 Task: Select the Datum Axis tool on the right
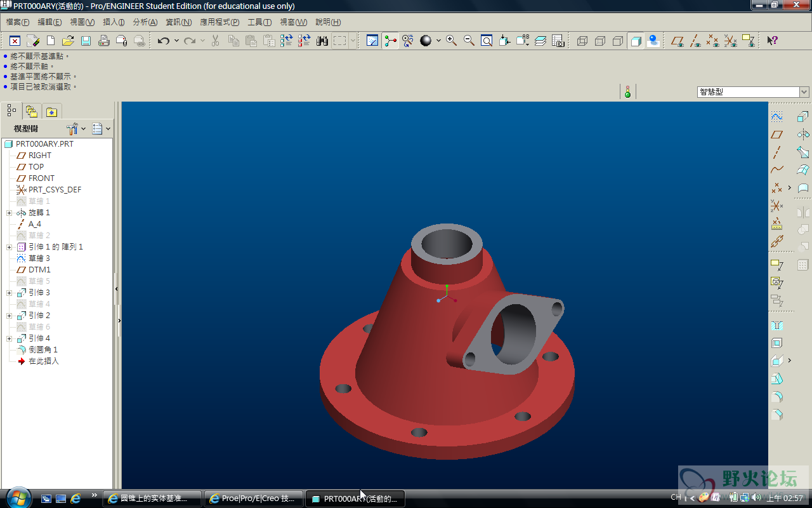pyautogui.click(x=776, y=152)
